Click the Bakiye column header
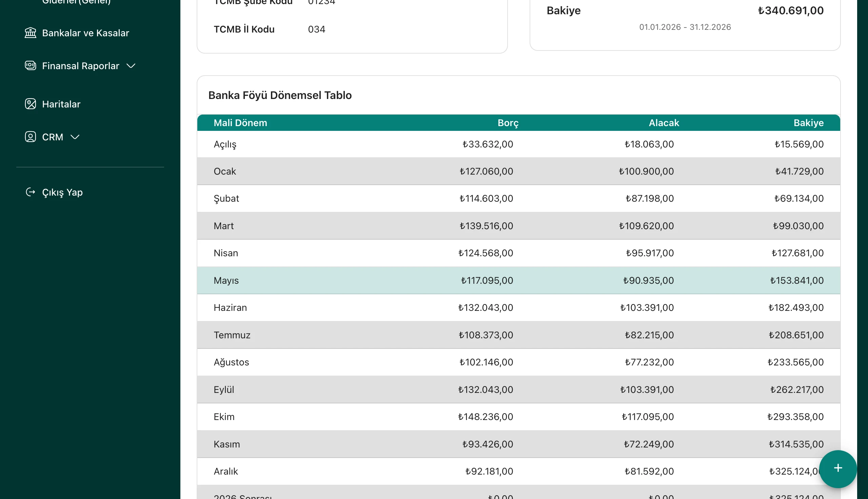This screenshot has width=868, height=499. (x=808, y=123)
